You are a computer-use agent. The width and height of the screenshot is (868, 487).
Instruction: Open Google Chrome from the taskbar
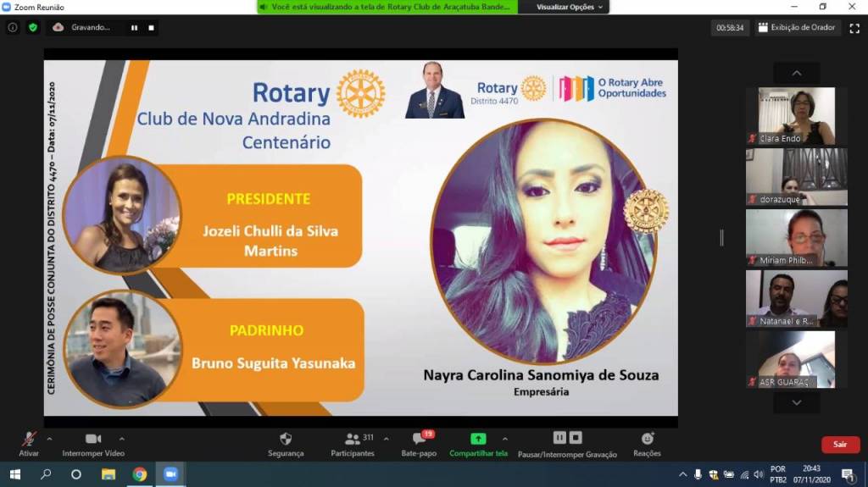point(139,474)
